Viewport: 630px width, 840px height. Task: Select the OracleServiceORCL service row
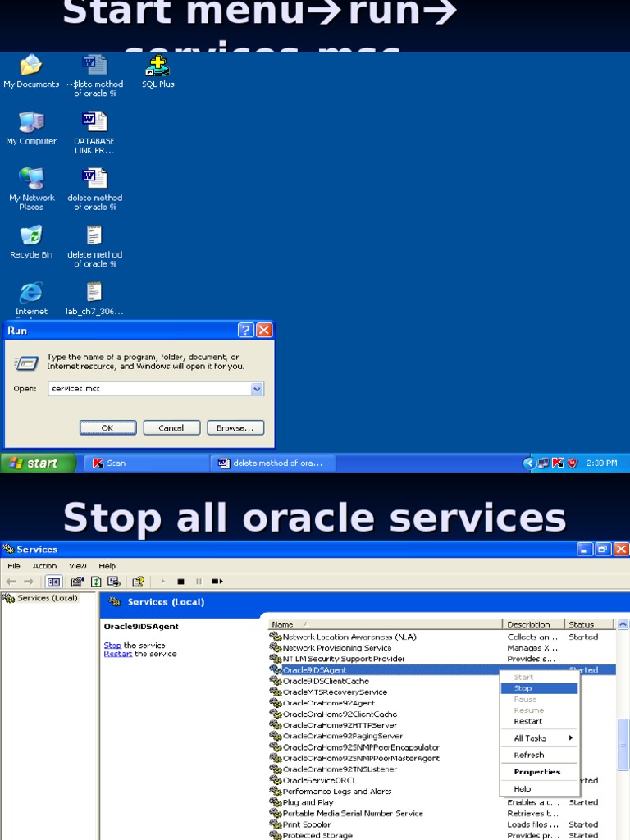click(442, 780)
